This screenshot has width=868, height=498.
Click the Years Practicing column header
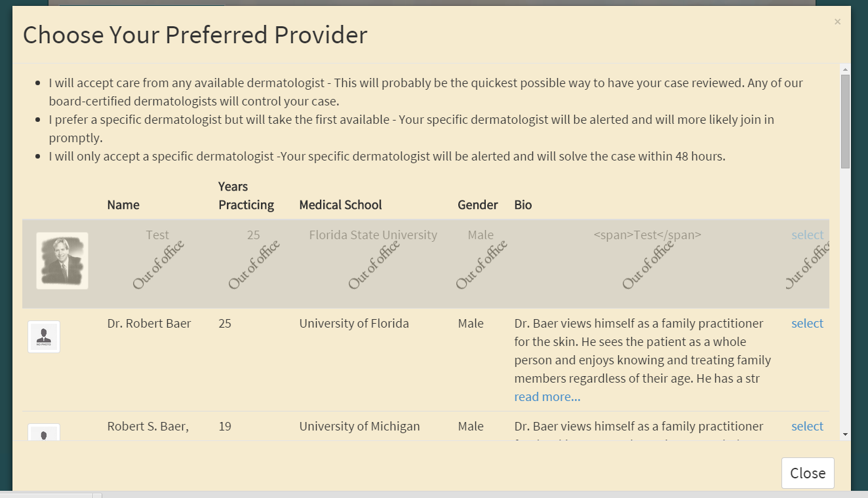(x=246, y=196)
